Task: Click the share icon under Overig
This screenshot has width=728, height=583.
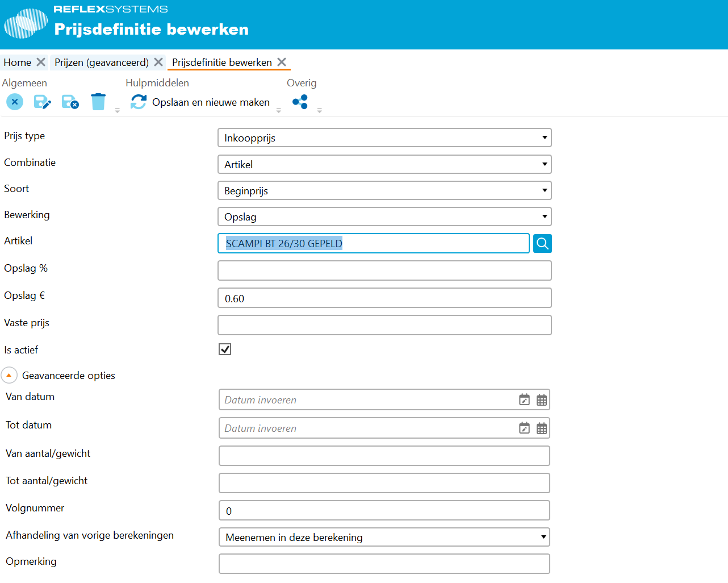Action: (300, 102)
